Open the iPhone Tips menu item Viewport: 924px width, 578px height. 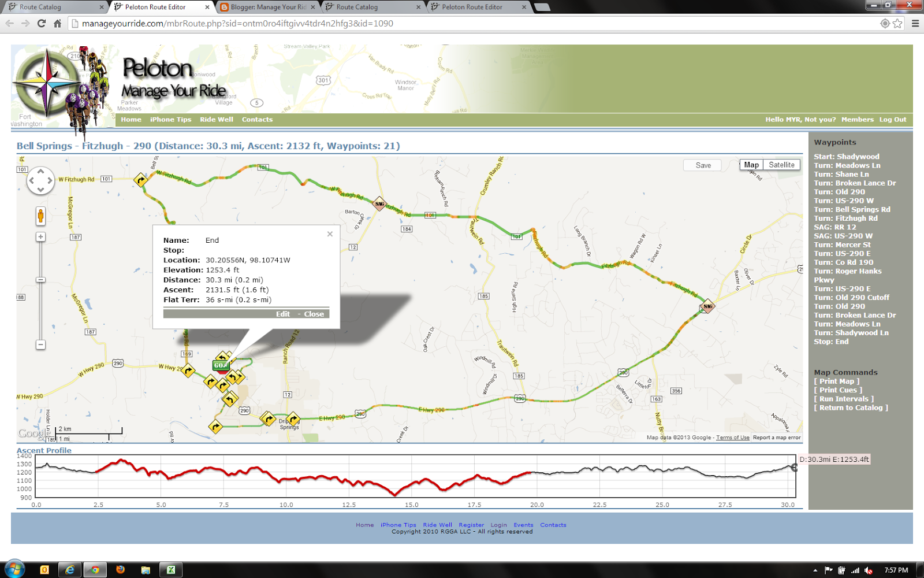[170, 120]
